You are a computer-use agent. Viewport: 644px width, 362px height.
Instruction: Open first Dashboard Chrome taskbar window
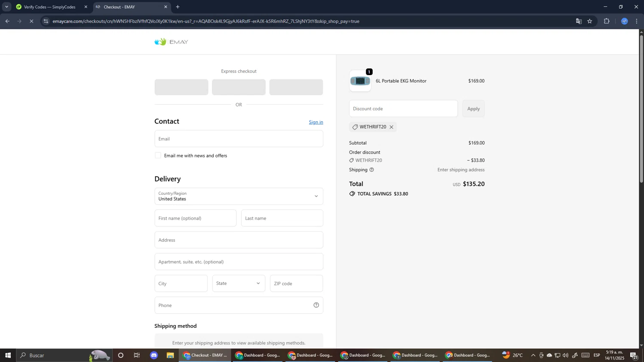pos(258,355)
